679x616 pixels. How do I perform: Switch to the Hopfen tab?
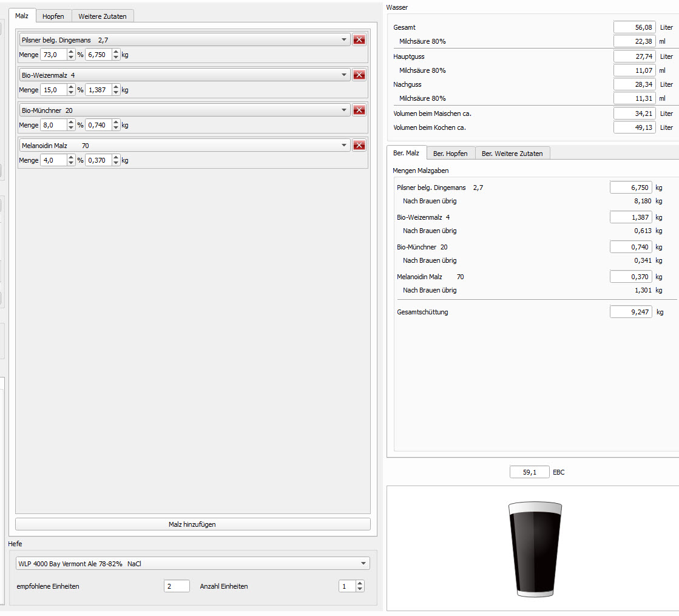click(53, 16)
